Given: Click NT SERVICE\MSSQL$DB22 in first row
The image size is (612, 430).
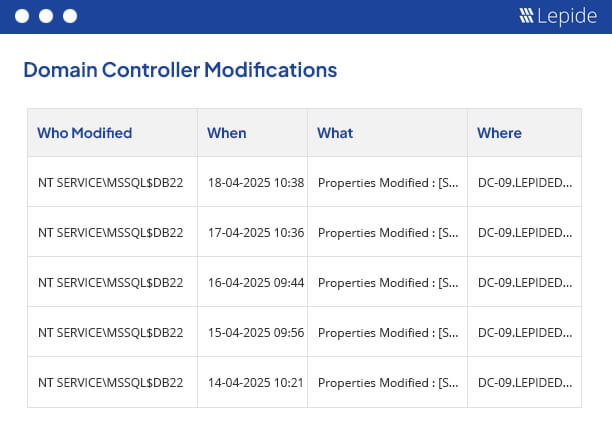Looking at the screenshot, I should pos(110,183).
